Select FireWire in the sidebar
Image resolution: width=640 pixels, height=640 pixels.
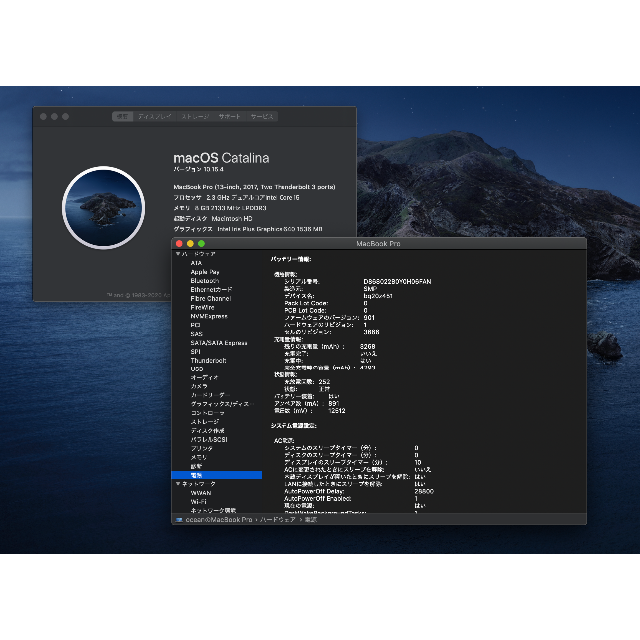click(x=202, y=307)
